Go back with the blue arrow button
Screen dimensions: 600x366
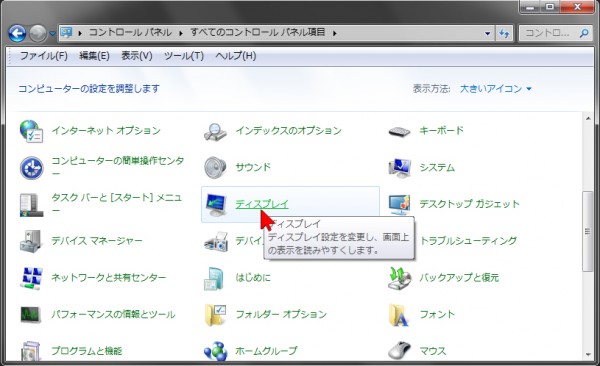coord(17,34)
